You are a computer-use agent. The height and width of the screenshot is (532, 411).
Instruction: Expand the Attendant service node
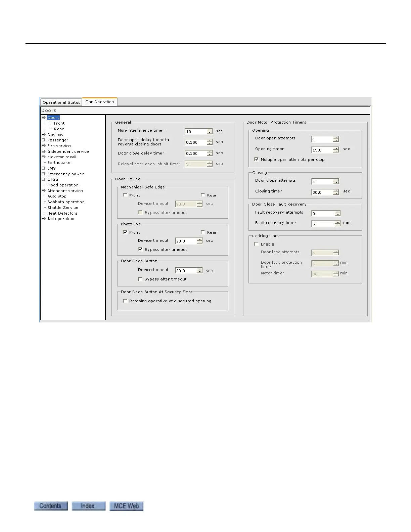tap(43, 191)
